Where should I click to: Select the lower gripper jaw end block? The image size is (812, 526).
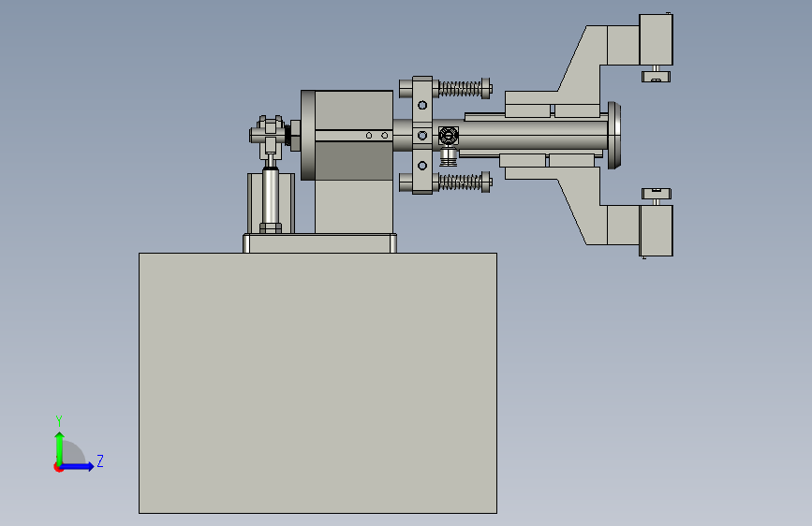657,230
